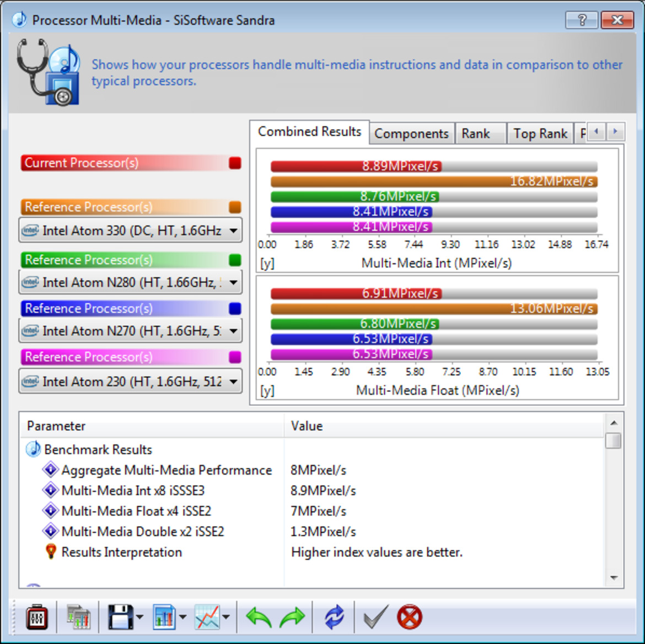Image resolution: width=645 pixels, height=644 pixels.
Task: Click the diamond icon beside Multi-Media Double
Action: coord(51,532)
